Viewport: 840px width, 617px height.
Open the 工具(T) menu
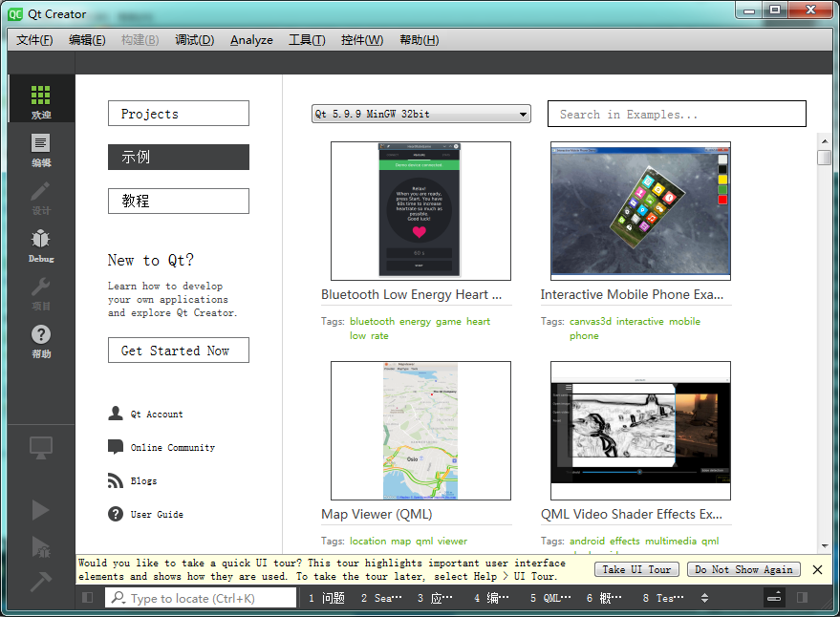tap(307, 40)
